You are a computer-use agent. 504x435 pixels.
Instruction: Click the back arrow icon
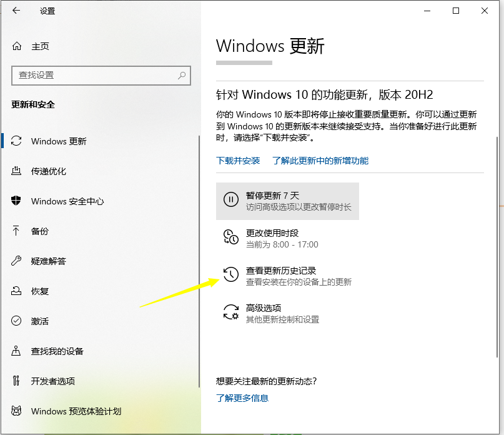(x=15, y=11)
